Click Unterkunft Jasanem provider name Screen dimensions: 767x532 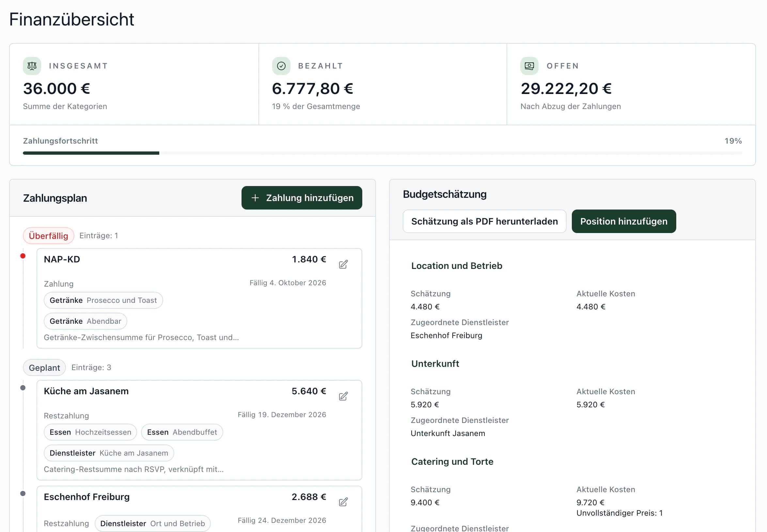point(448,433)
